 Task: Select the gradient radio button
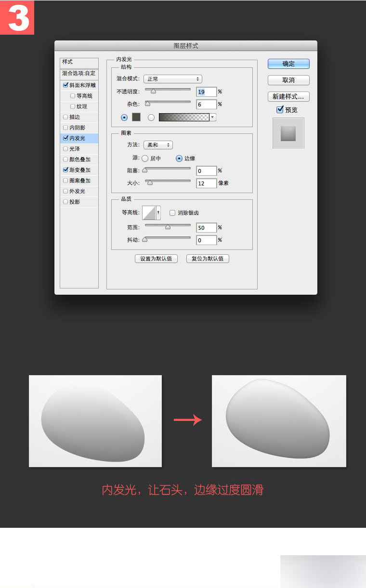151,117
